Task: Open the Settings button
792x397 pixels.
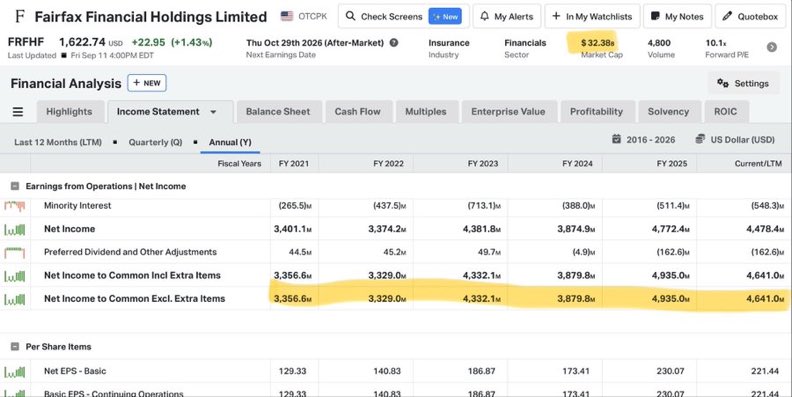Action: point(744,83)
